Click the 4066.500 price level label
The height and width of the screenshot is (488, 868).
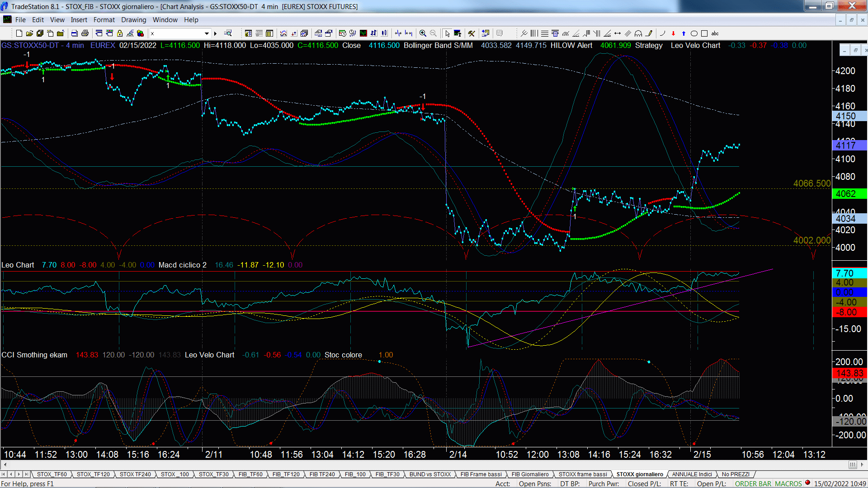(812, 183)
